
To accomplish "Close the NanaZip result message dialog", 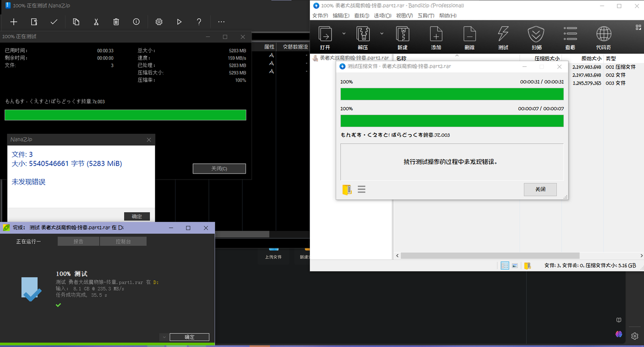I will pos(149,139).
